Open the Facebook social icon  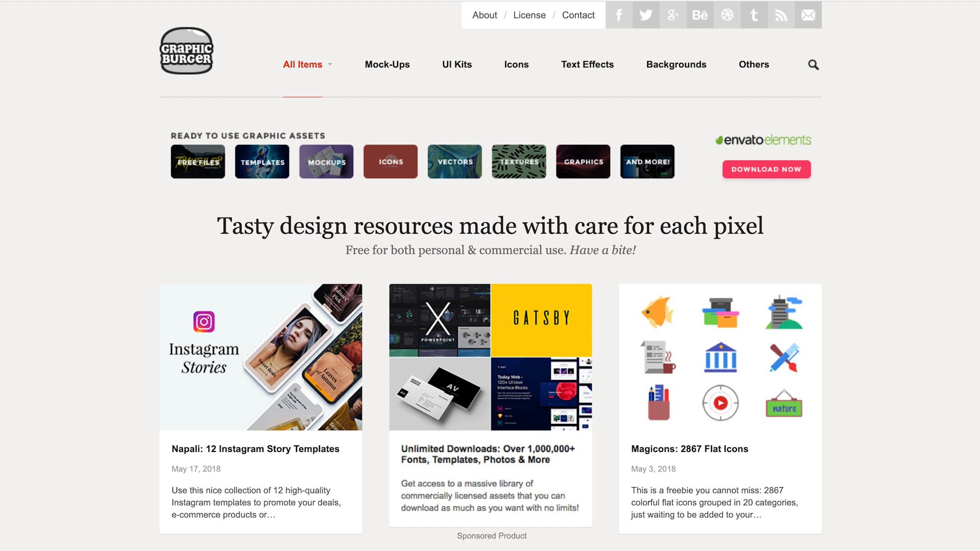point(619,15)
